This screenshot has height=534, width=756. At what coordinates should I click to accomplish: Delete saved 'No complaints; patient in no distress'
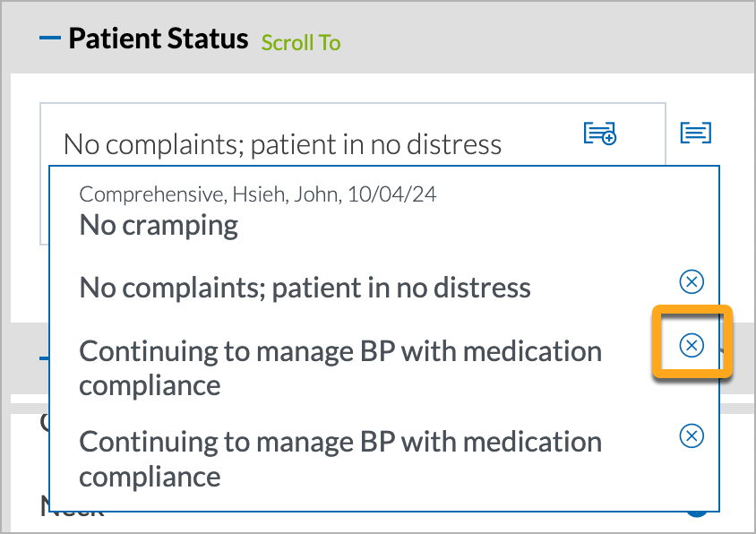pos(692,281)
